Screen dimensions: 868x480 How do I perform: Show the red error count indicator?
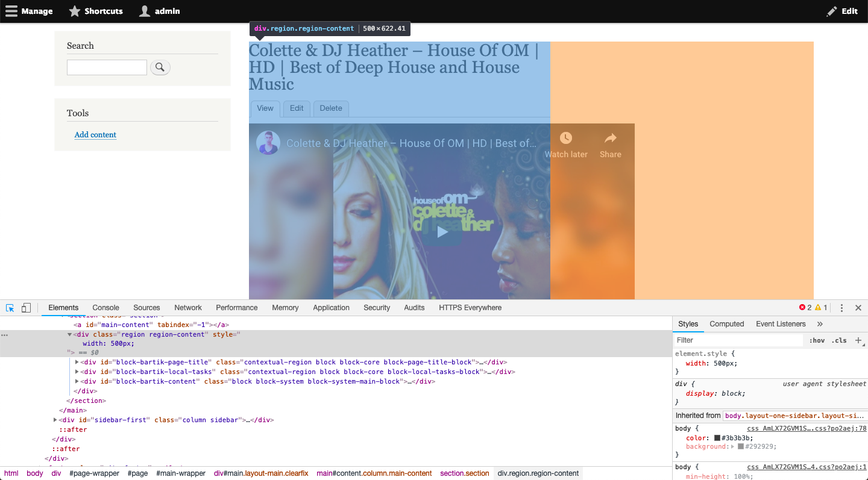[x=805, y=308]
